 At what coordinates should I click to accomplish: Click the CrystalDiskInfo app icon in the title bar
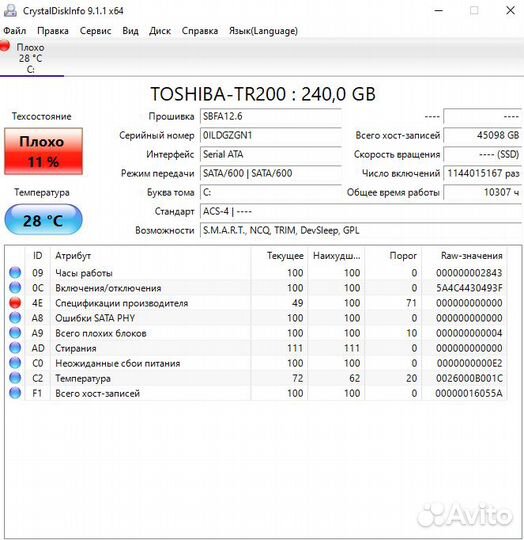pos(10,10)
